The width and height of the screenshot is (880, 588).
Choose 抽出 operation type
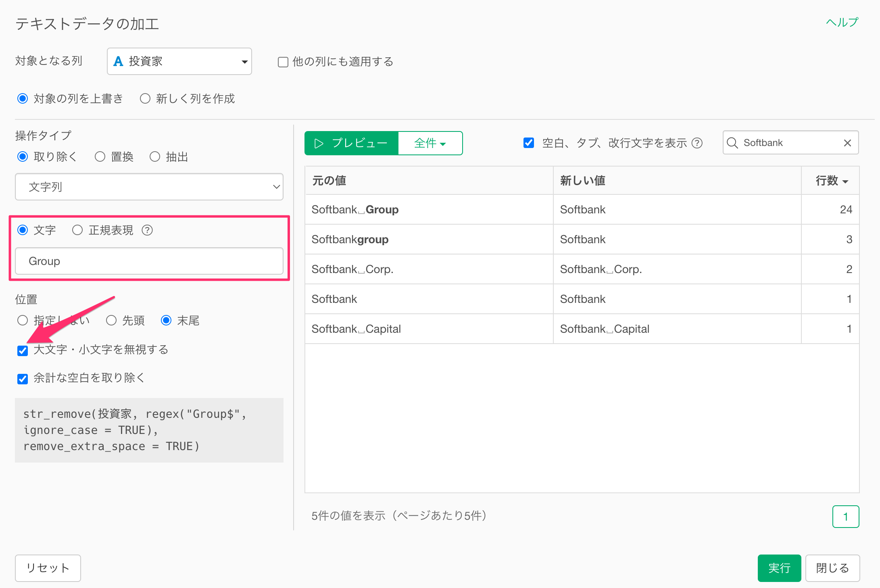tap(155, 156)
